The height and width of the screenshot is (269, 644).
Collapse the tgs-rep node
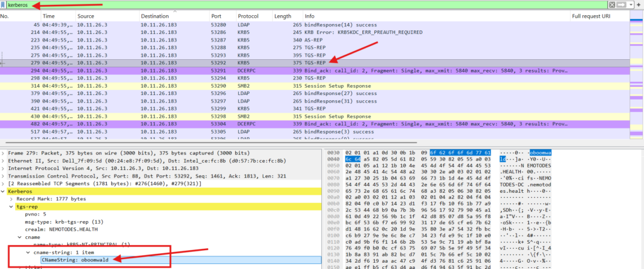pyautogui.click(x=10, y=206)
